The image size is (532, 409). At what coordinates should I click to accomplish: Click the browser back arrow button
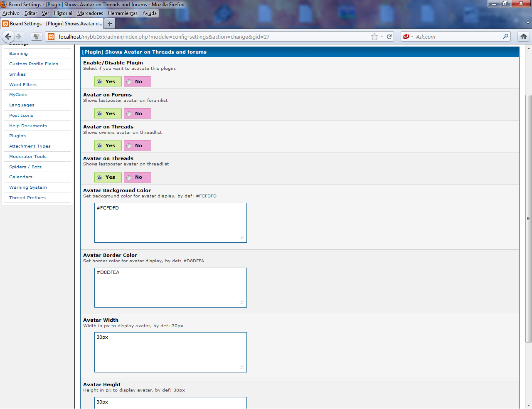pyautogui.click(x=8, y=37)
